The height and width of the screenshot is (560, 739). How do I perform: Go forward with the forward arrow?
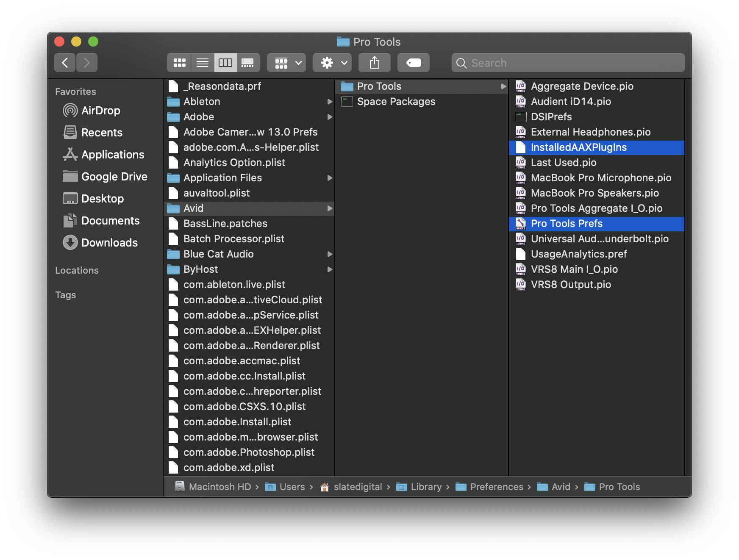pos(87,63)
